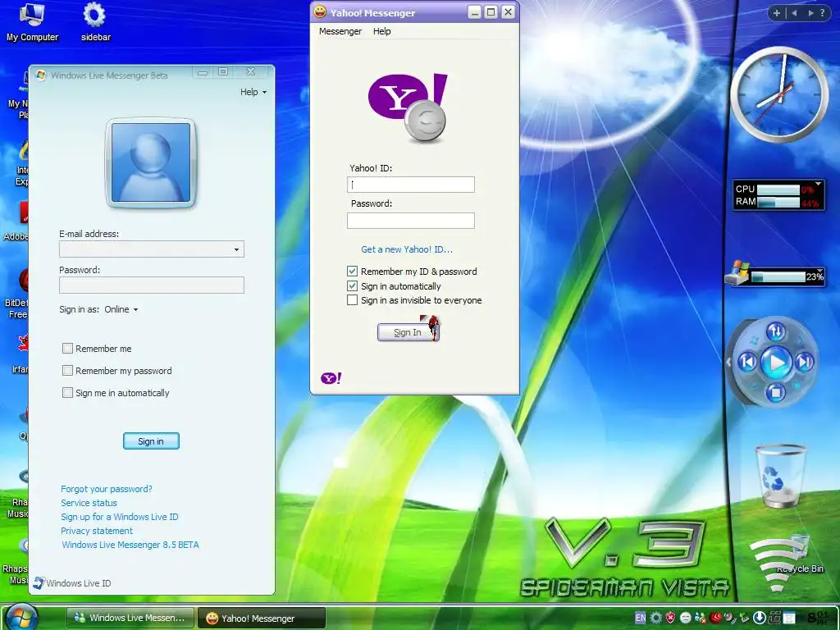Viewport: 840px width, 630px height.
Task: Open the My Computer desktop icon
Action: pyautogui.click(x=32, y=21)
